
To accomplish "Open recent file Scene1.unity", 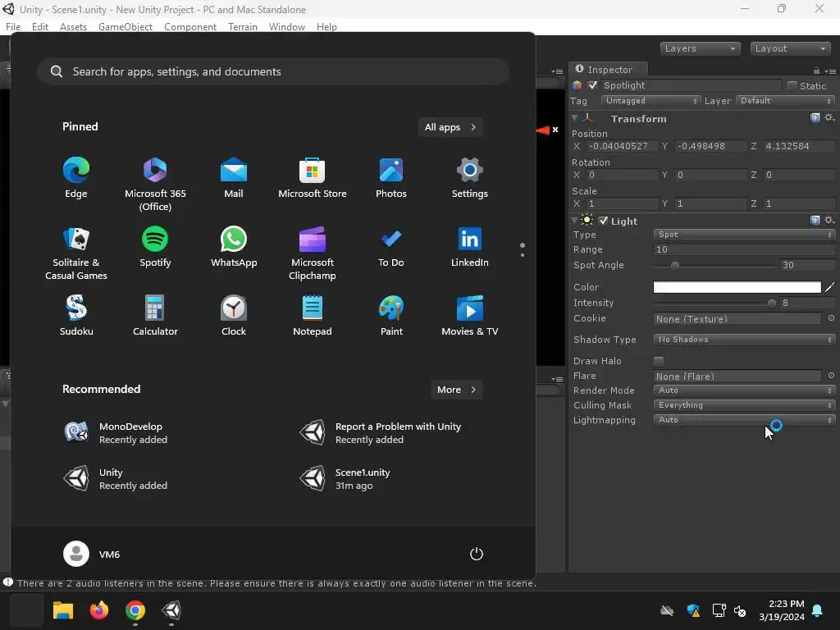I will [x=345, y=479].
